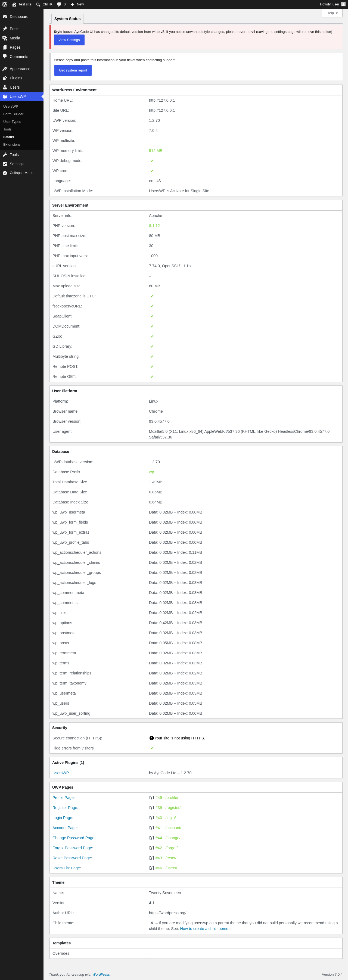348x980 pixels.
Task: Click the Get system report button
Action: point(73,70)
